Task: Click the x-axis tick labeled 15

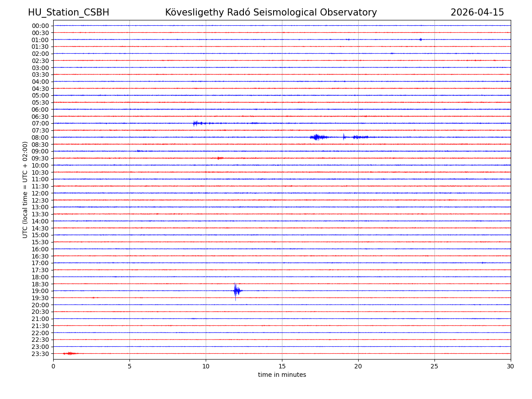Action: (x=282, y=366)
